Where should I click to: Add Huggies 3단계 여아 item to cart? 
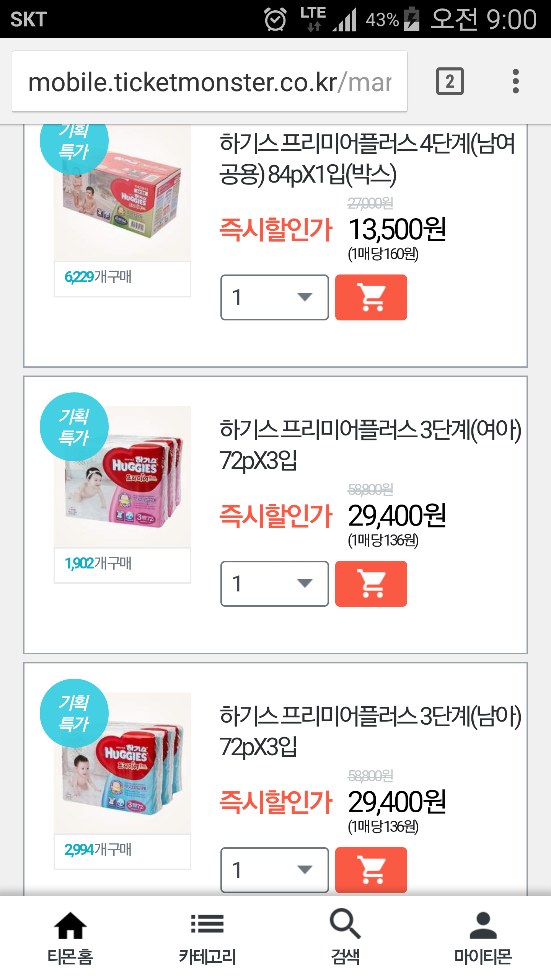point(371,583)
